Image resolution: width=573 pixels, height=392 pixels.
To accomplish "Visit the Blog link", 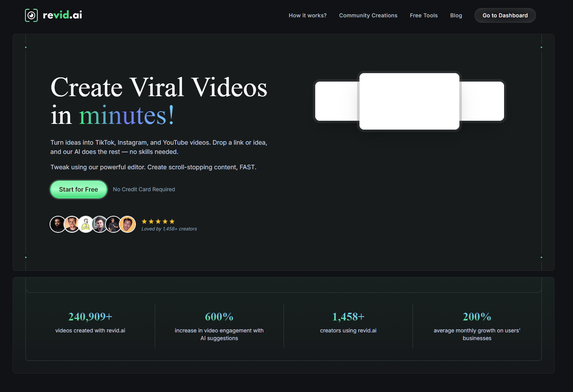I will pos(456,15).
